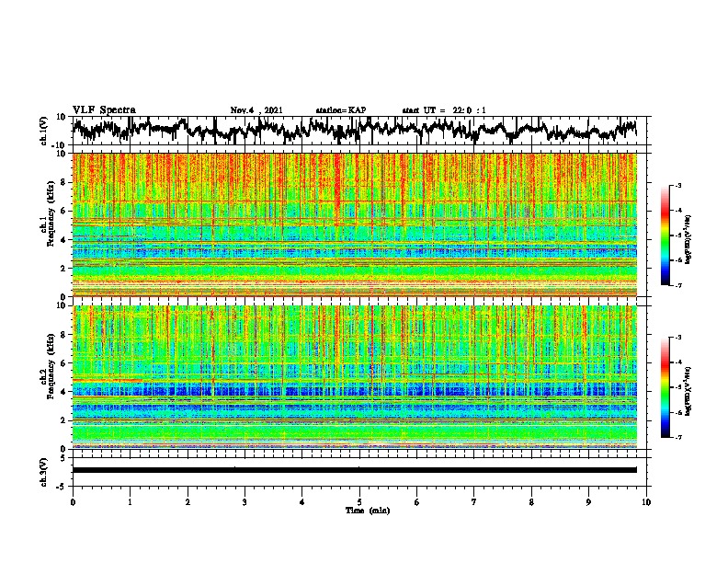Click the ch.1 voltage waveform trace
The width and height of the screenshot is (728, 563).
click(354, 131)
